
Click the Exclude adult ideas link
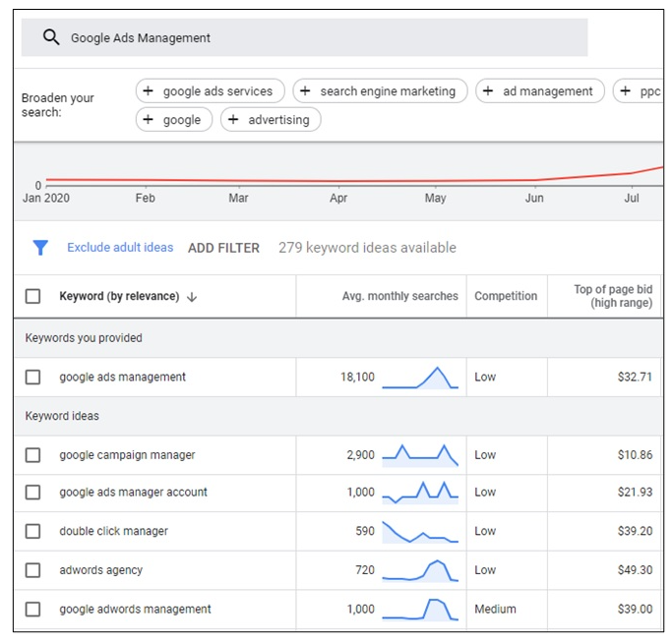click(120, 248)
